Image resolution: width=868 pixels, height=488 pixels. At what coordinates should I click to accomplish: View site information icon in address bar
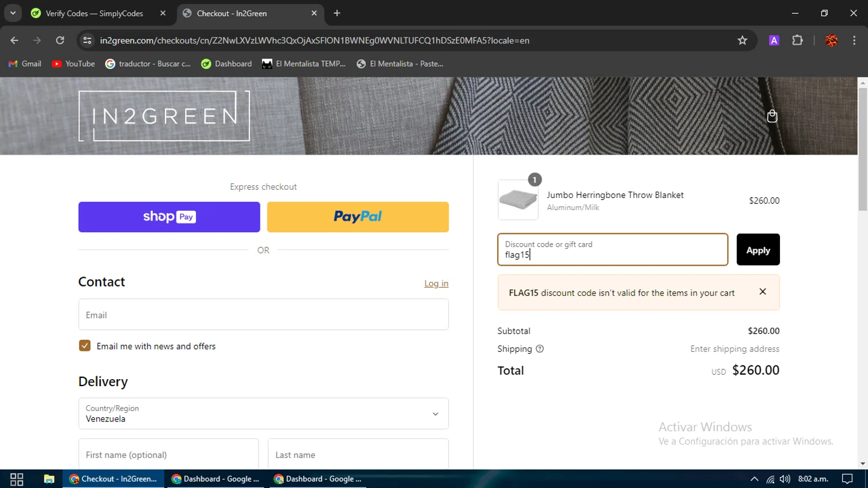(x=87, y=41)
